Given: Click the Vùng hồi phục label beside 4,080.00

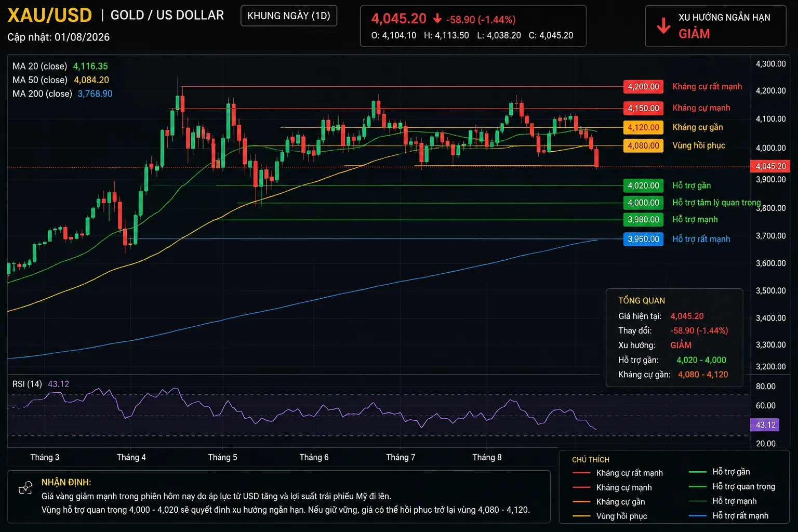Looking at the screenshot, I should click(x=699, y=146).
